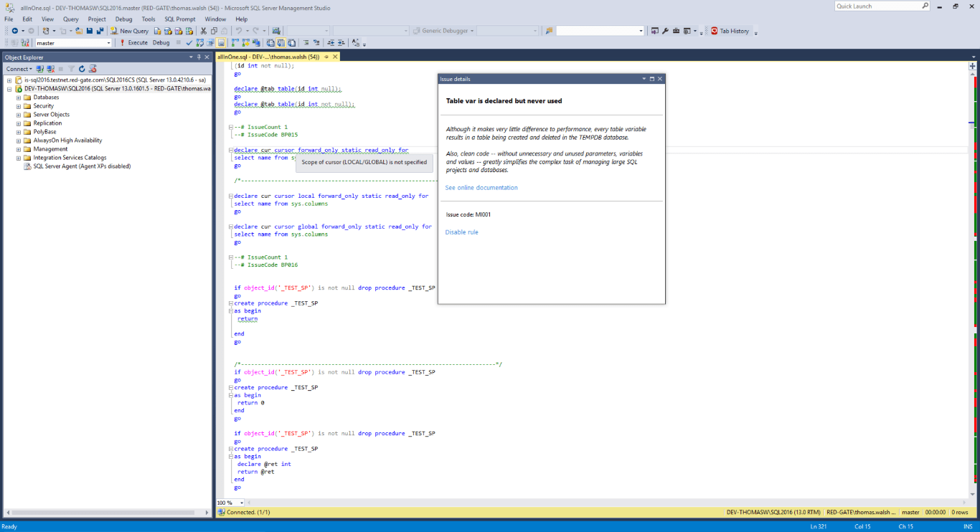This screenshot has width=980, height=532.
Task: Click the New Query toolbar button
Action: pyautogui.click(x=130, y=31)
